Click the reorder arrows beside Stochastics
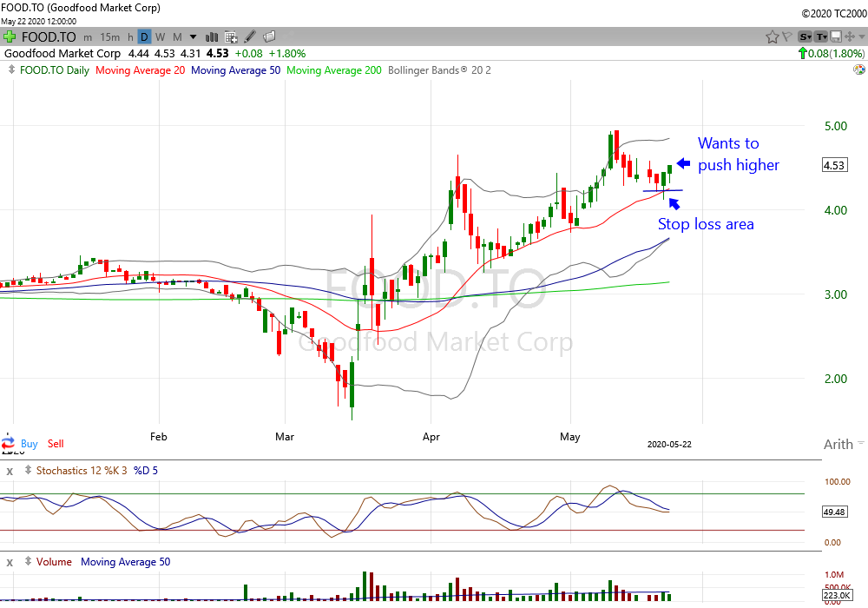Screen dimensions: 868x608 coord(28,470)
